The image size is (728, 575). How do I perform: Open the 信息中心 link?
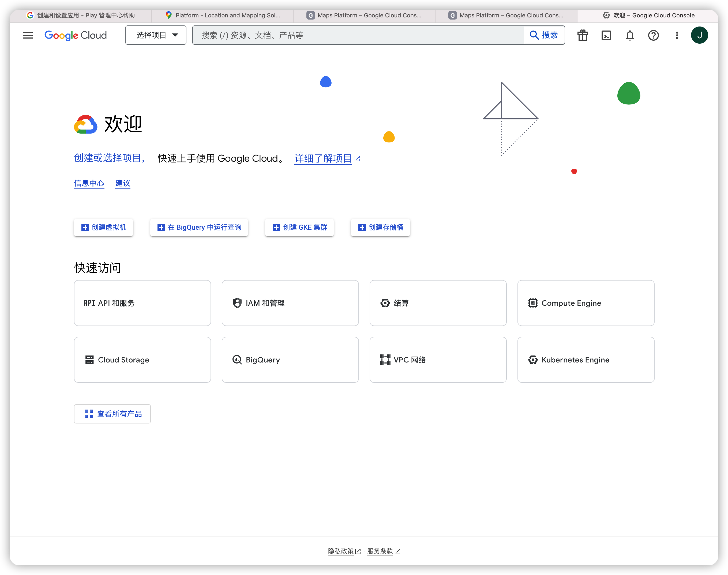point(89,183)
